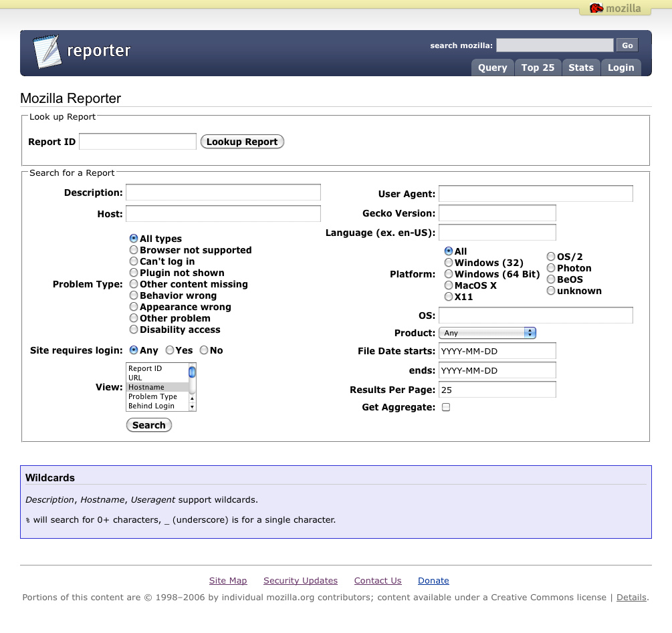This screenshot has height=633, width=672.
Task: Set Site requires login to Yes
Action: click(170, 350)
